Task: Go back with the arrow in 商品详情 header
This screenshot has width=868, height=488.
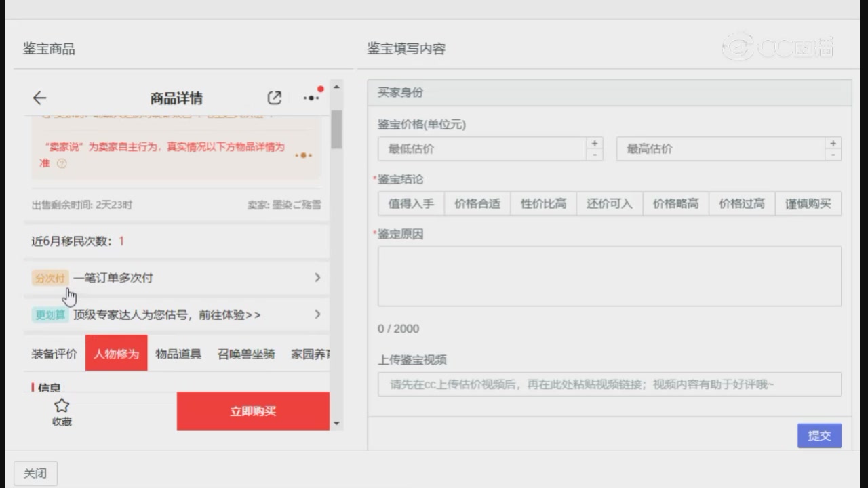Action: point(39,98)
